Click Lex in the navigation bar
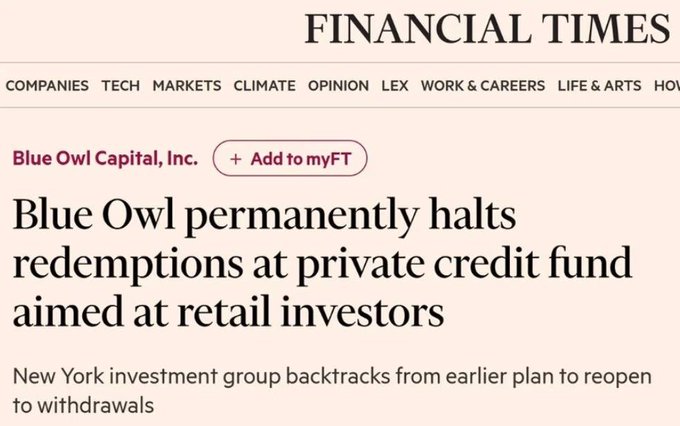This screenshot has width=680, height=426. pyautogui.click(x=395, y=85)
